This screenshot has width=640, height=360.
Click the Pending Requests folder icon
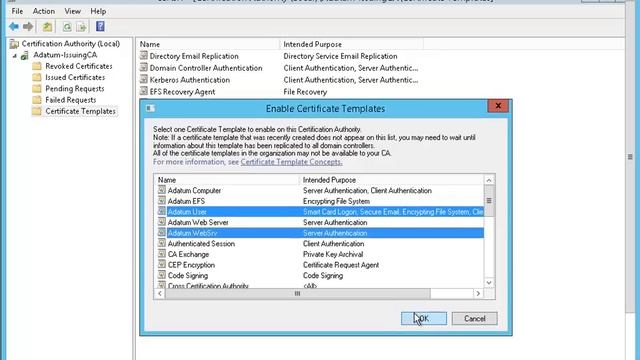click(x=37, y=89)
